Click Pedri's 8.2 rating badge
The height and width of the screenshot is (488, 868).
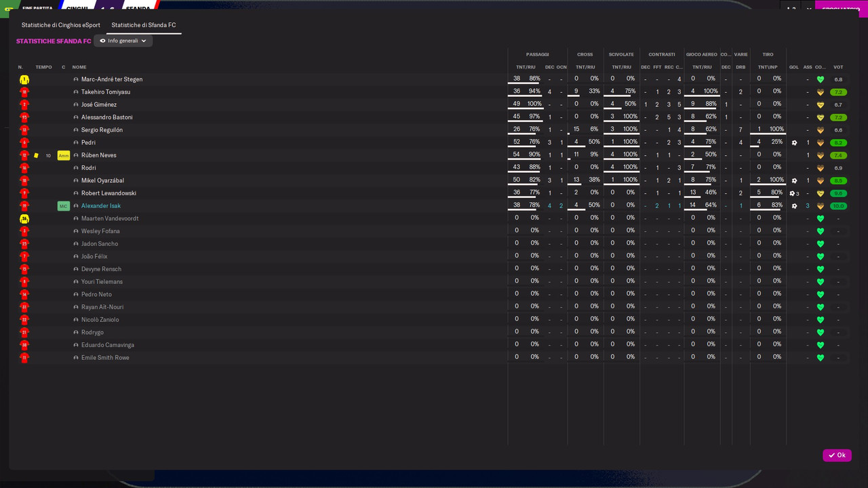[838, 143]
